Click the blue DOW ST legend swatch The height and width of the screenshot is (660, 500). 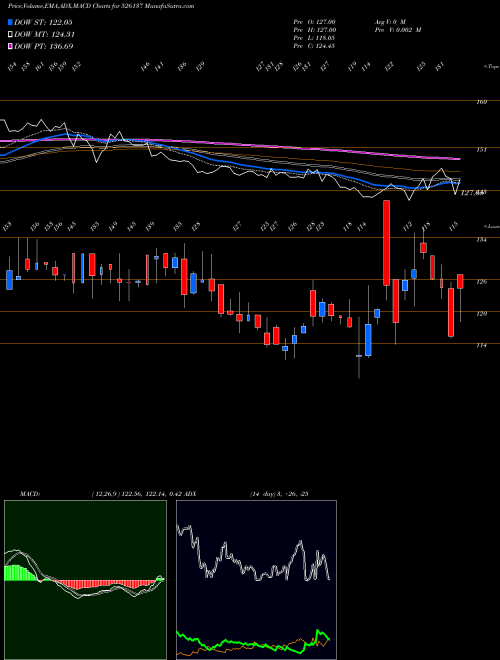pyautogui.click(x=10, y=22)
